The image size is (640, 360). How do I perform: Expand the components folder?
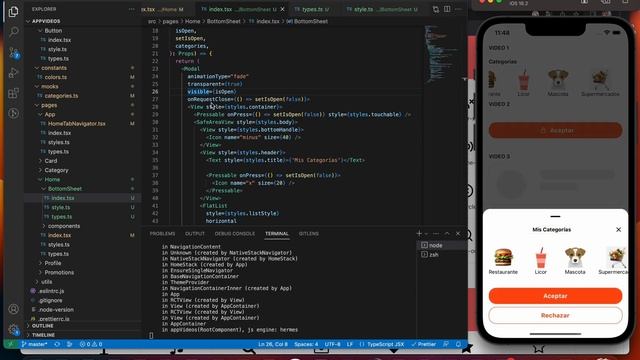(x=64, y=226)
